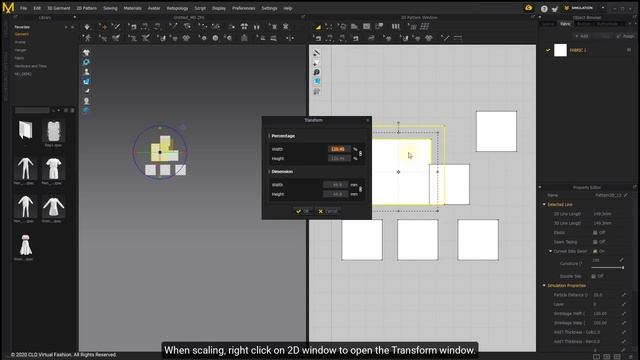This screenshot has height=360, width=640.
Task: Toggle the Elastic checkbox
Action: (x=595, y=233)
